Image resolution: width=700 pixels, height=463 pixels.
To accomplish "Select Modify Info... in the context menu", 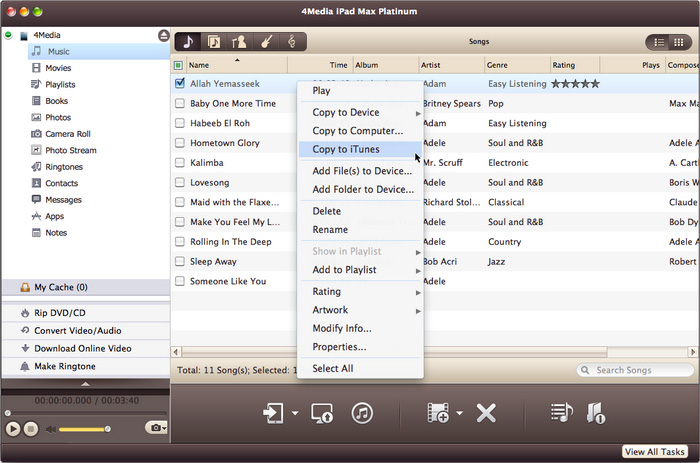I will pos(341,328).
